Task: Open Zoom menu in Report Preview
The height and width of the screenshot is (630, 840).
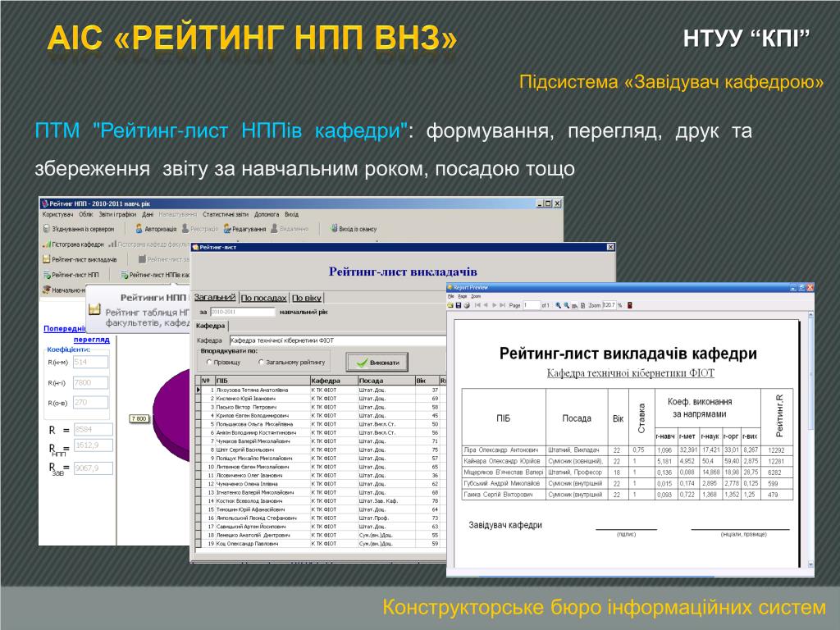Action: (476, 296)
